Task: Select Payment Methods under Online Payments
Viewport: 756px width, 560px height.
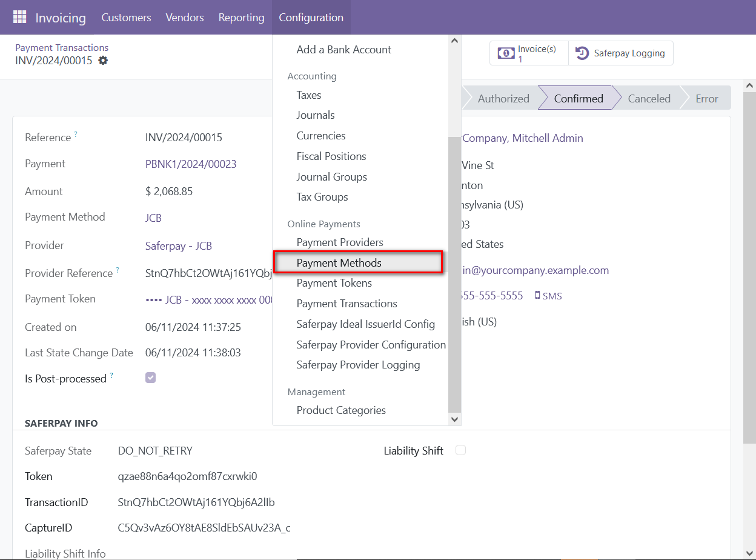Action: [x=339, y=262]
